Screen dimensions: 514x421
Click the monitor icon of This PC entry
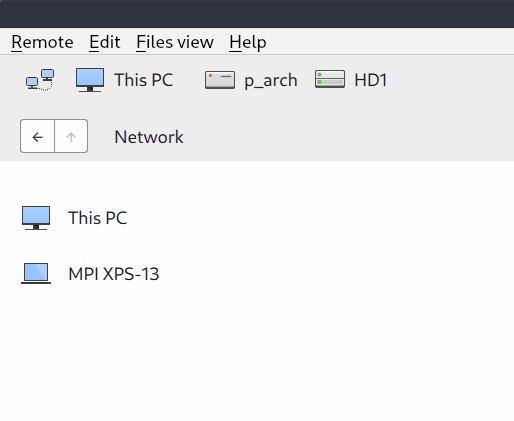(36, 218)
